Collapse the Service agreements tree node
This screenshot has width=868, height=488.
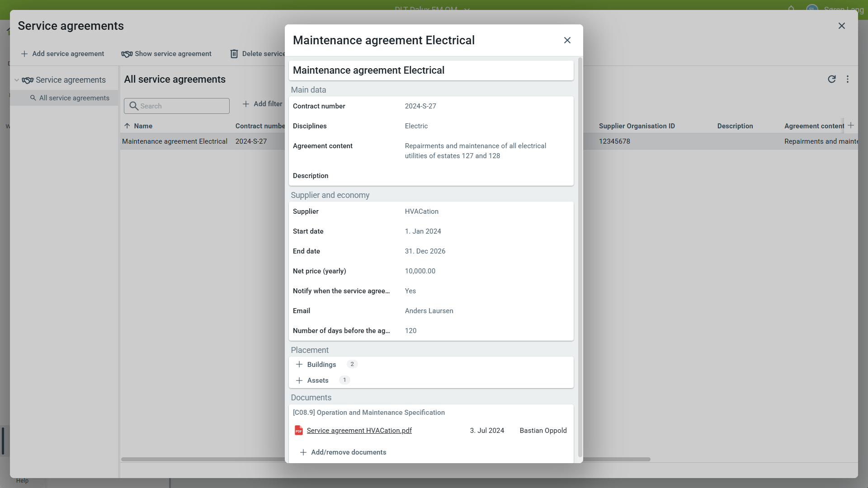(x=17, y=80)
